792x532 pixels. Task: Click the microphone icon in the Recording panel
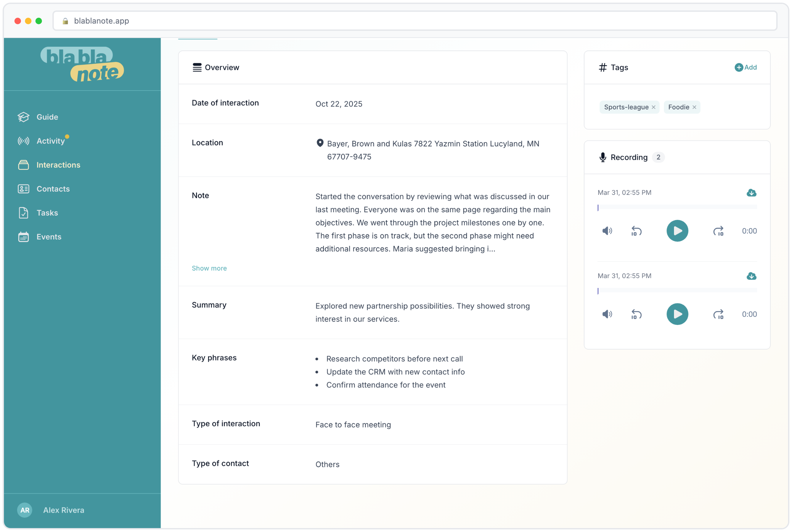(x=602, y=157)
